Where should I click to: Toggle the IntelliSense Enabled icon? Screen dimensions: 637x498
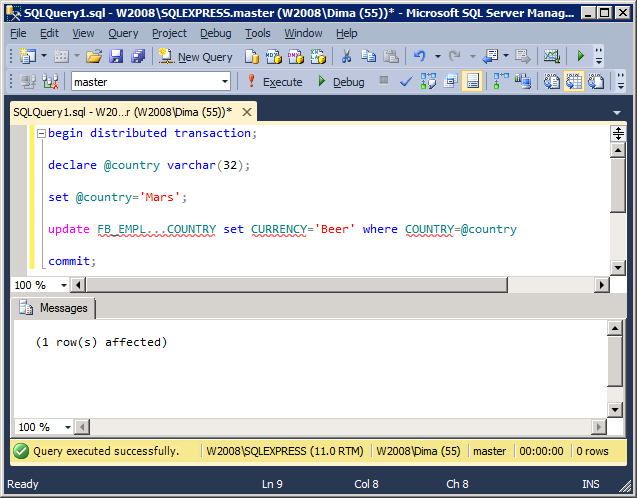click(x=472, y=81)
